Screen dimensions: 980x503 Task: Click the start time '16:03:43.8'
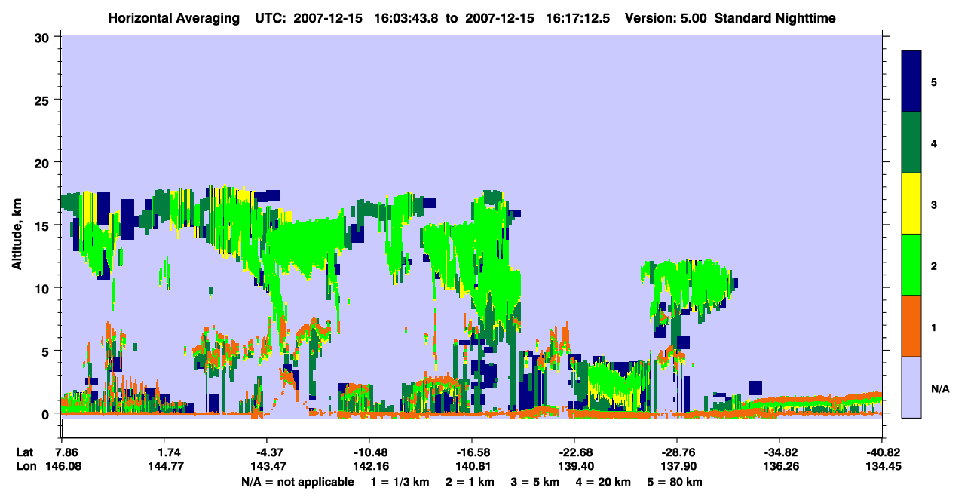[408, 18]
